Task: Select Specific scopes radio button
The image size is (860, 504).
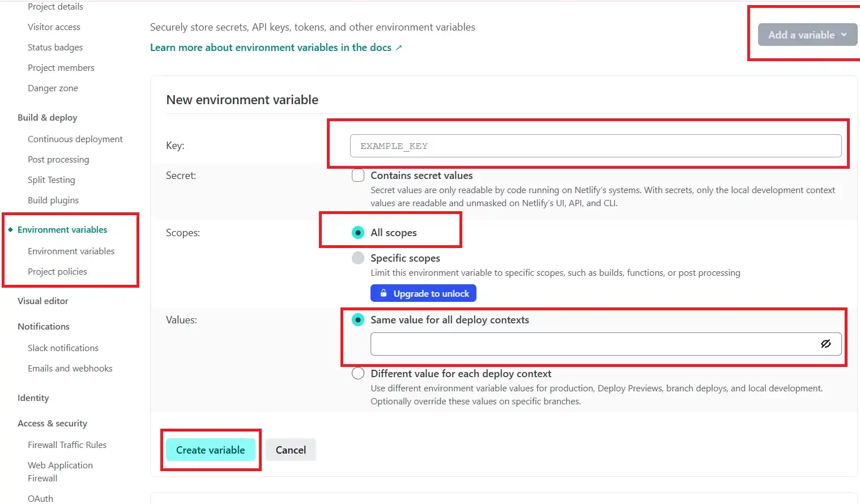Action: (x=358, y=258)
